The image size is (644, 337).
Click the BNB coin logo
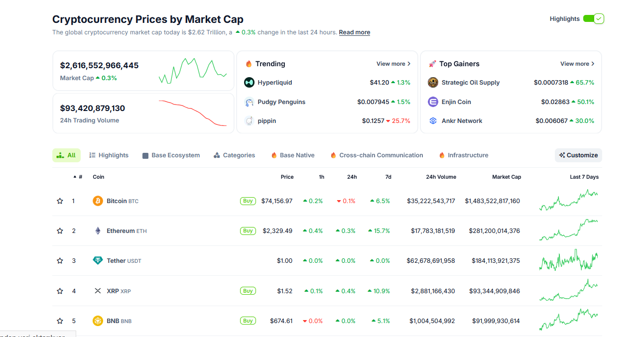point(98,321)
